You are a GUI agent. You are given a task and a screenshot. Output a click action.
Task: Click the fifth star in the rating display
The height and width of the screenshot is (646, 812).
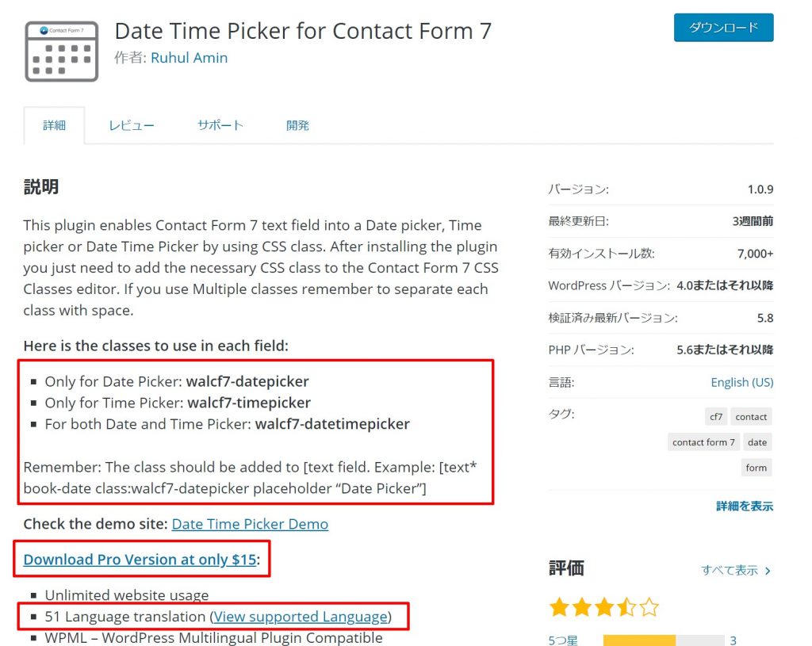pyautogui.click(x=649, y=606)
